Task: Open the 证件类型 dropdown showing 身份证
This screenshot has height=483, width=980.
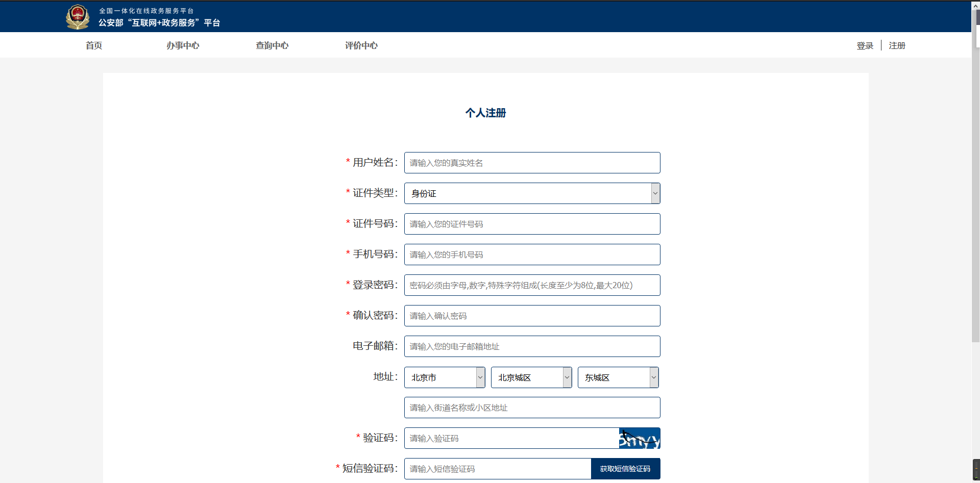Action: click(532, 193)
